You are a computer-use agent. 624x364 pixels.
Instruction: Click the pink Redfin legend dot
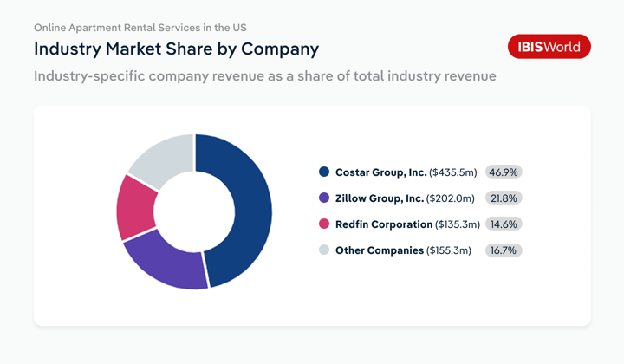click(x=324, y=224)
